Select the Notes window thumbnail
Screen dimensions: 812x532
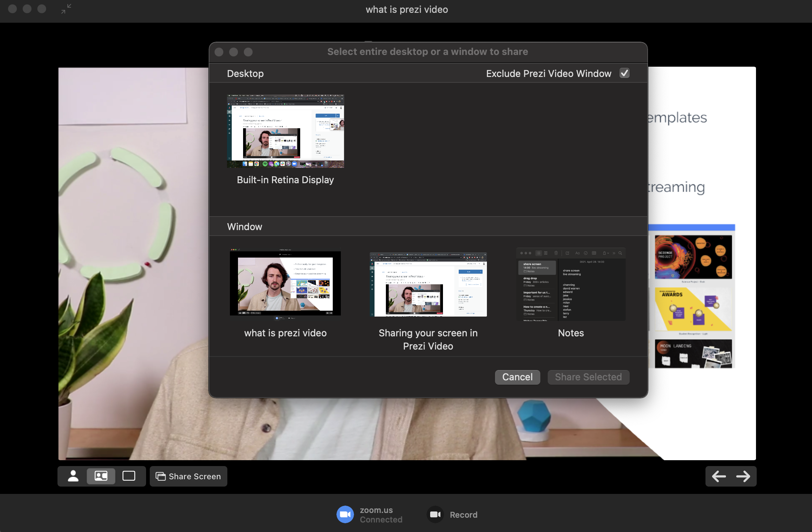click(571, 285)
